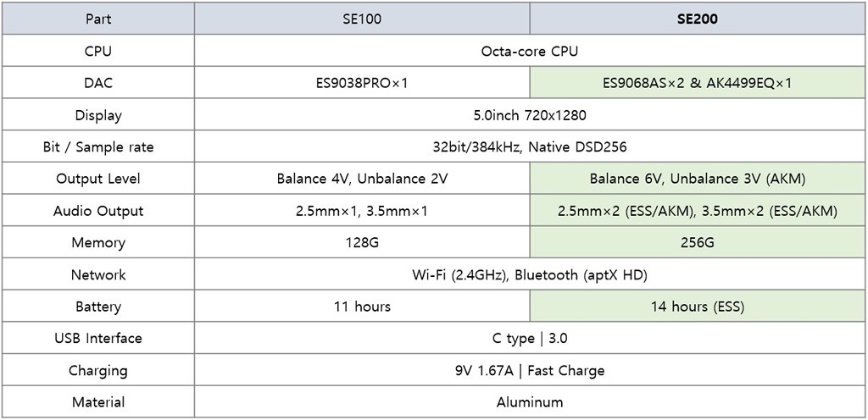Image resolution: width=868 pixels, height=420 pixels.
Task: Click the Balance 6V, Unbalance 3V (AKM) cell
Action: point(698,179)
